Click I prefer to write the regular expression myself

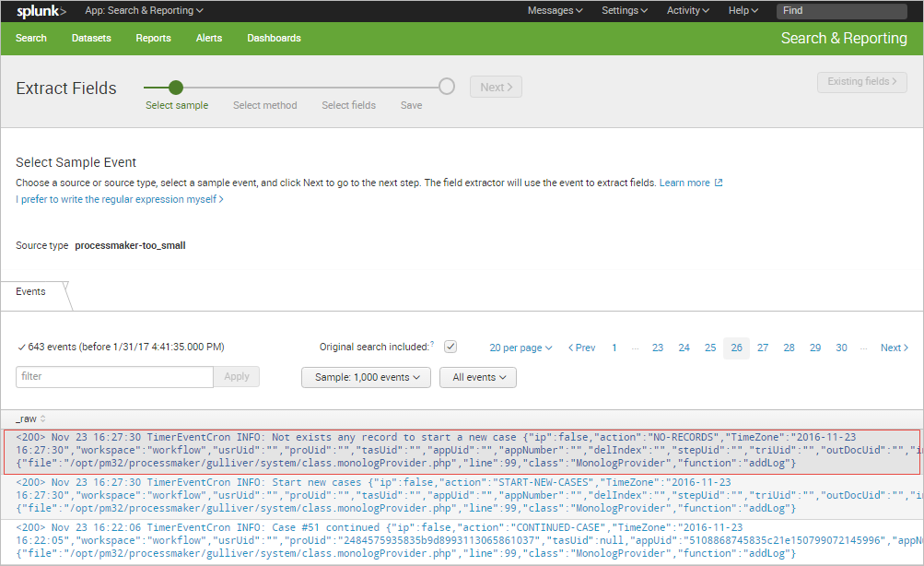(x=119, y=199)
